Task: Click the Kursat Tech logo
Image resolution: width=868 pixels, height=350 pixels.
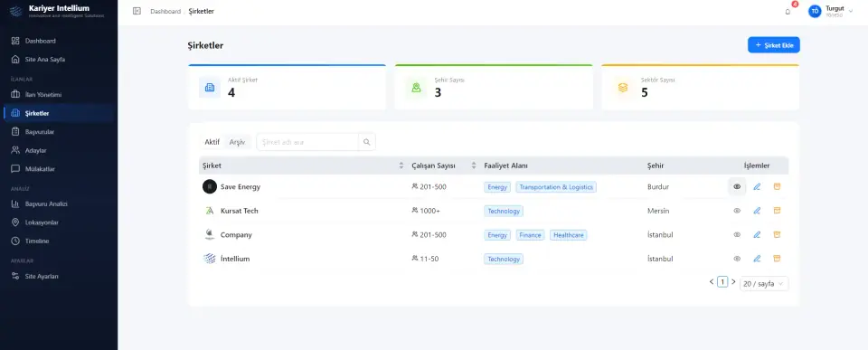Action: 210,211
